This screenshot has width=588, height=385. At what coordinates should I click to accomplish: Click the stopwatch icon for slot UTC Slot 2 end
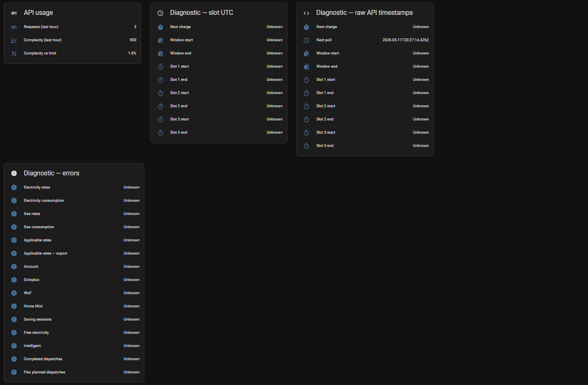[x=160, y=106]
